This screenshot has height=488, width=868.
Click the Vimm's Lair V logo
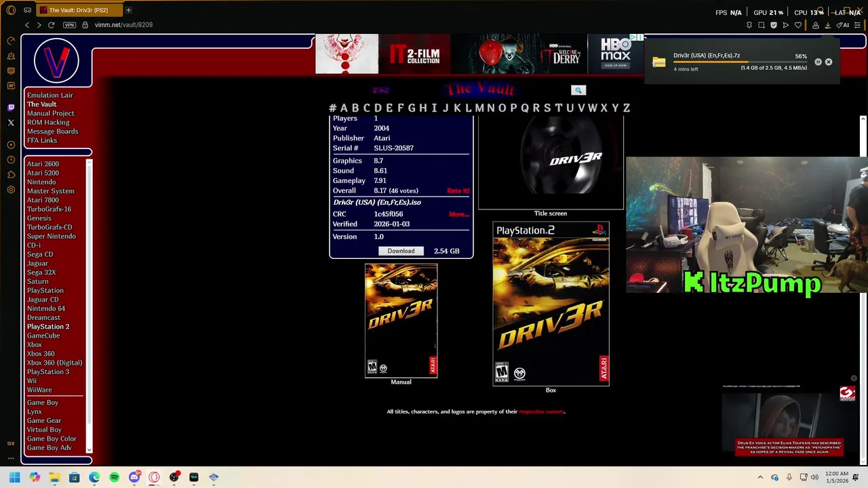tap(56, 61)
